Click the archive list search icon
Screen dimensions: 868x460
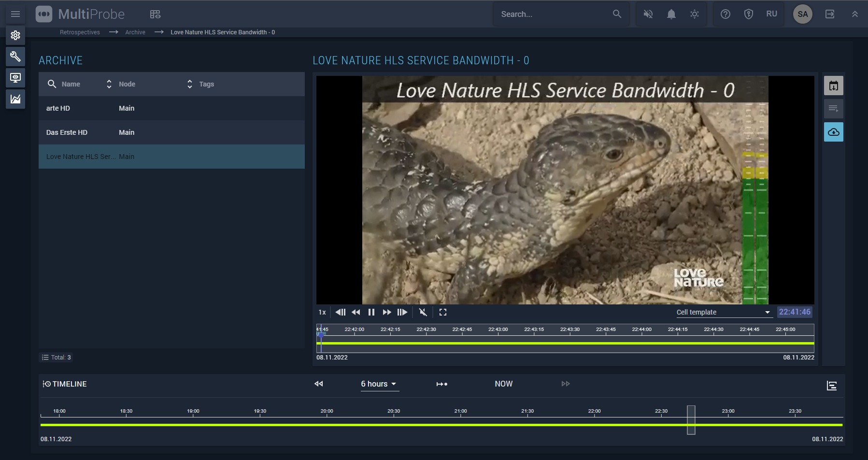pyautogui.click(x=52, y=84)
